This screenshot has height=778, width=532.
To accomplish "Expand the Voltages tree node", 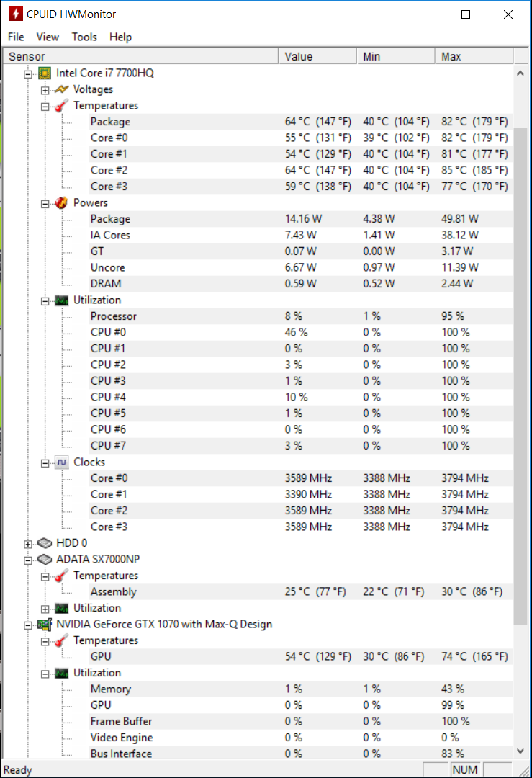I will pos(45,90).
